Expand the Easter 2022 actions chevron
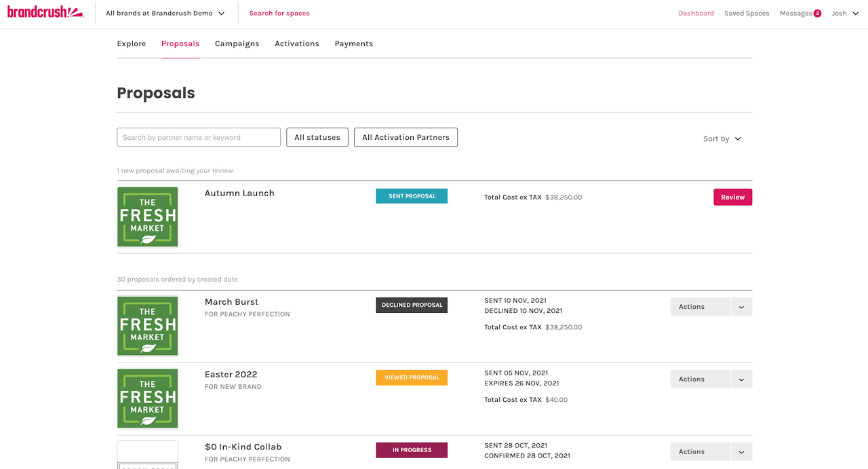The width and height of the screenshot is (868, 469). 741,379
